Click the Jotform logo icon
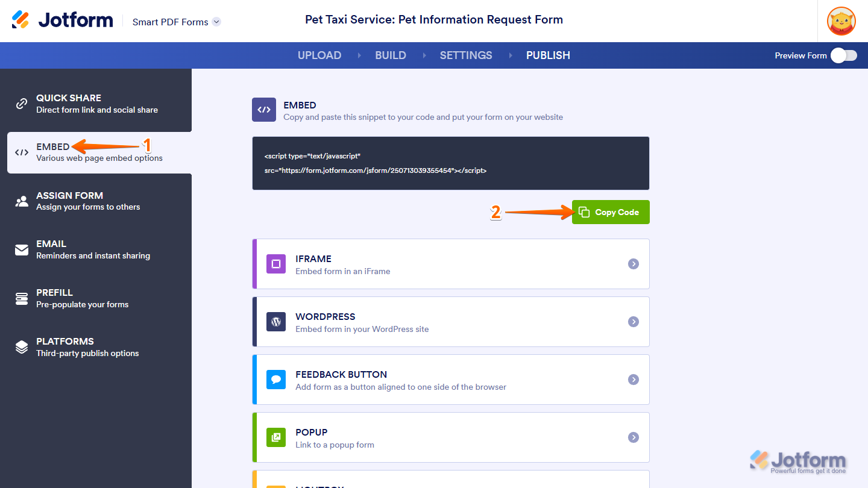 click(x=20, y=20)
